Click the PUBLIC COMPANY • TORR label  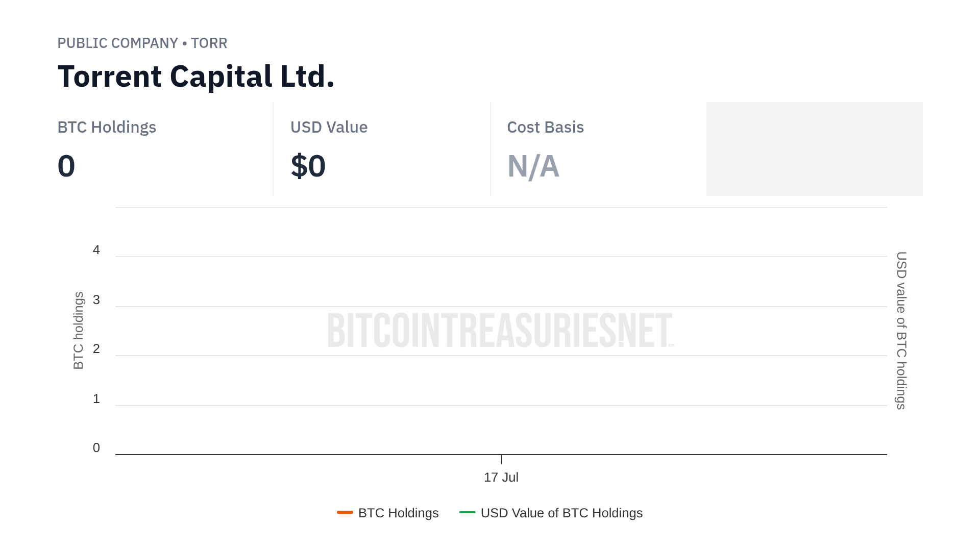(x=142, y=43)
